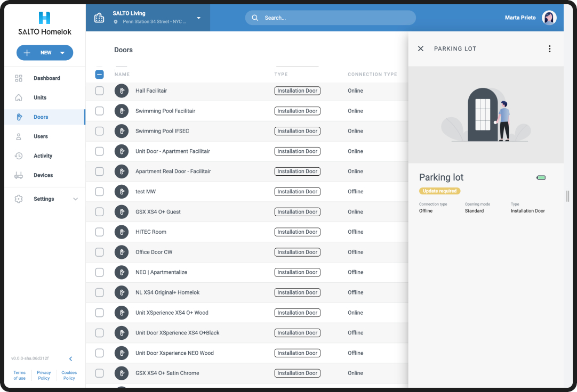Expand the SALTO Living site dropdown

[x=198, y=18]
